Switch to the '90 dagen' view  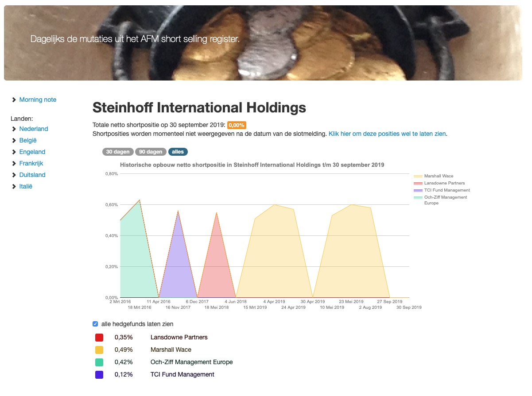click(150, 151)
